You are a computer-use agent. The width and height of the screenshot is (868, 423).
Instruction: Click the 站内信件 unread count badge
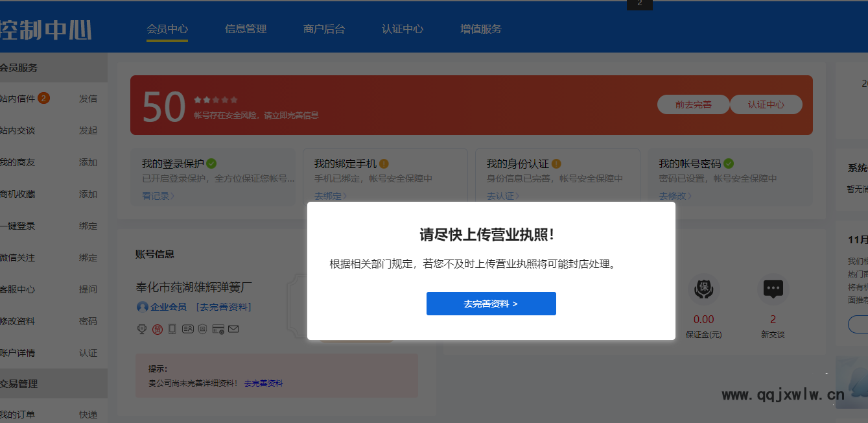pyautogui.click(x=43, y=98)
